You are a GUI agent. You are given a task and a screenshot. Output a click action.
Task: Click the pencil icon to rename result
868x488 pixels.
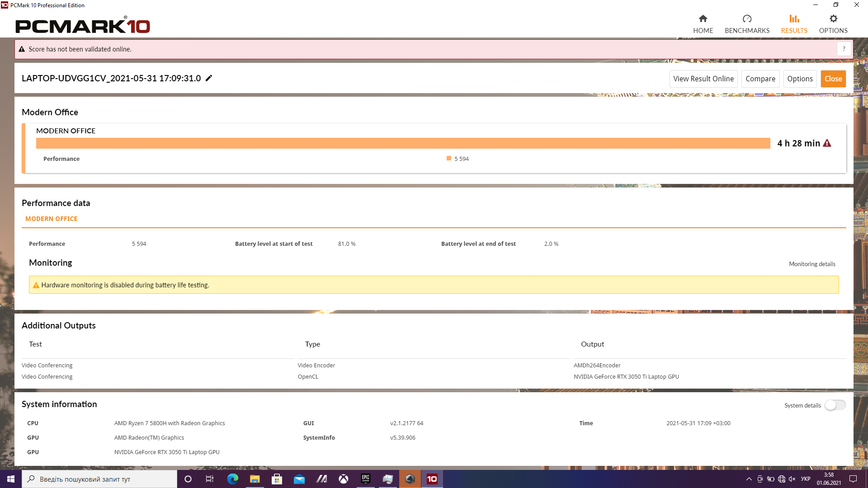click(x=209, y=78)
